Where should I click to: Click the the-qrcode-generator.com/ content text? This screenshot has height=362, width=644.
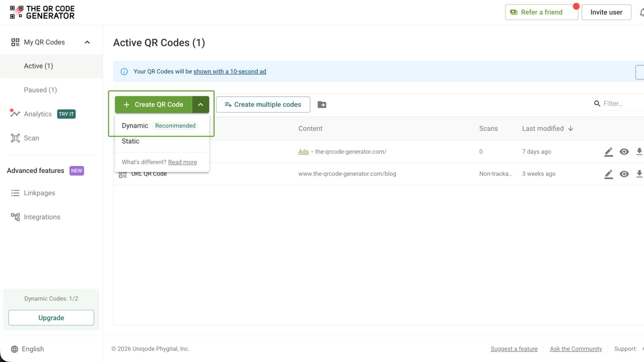pyautogui.click(x=351, y=152)
